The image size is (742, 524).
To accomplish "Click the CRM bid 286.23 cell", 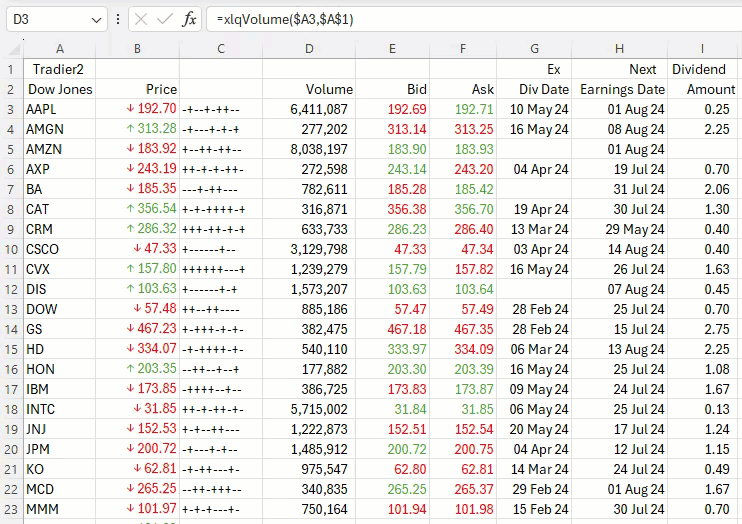I will tap(392, 229).
